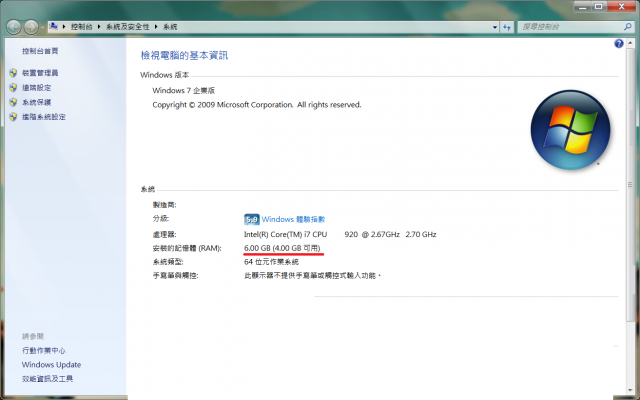Click the 5.9 experience index score badge
Image resolution: width=640 pixels, height=400 pixels.
click(251, 219)
